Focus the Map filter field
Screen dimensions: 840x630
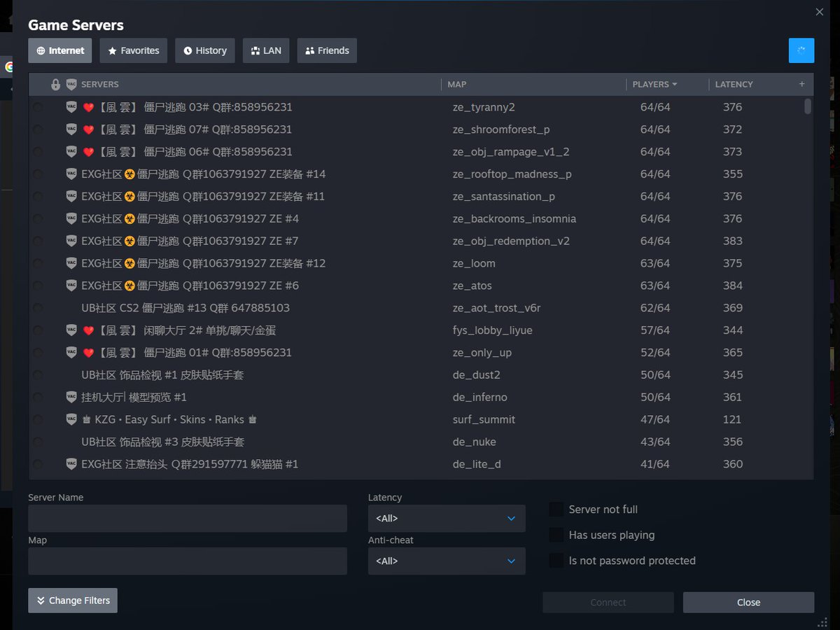[x=188, y=561]
